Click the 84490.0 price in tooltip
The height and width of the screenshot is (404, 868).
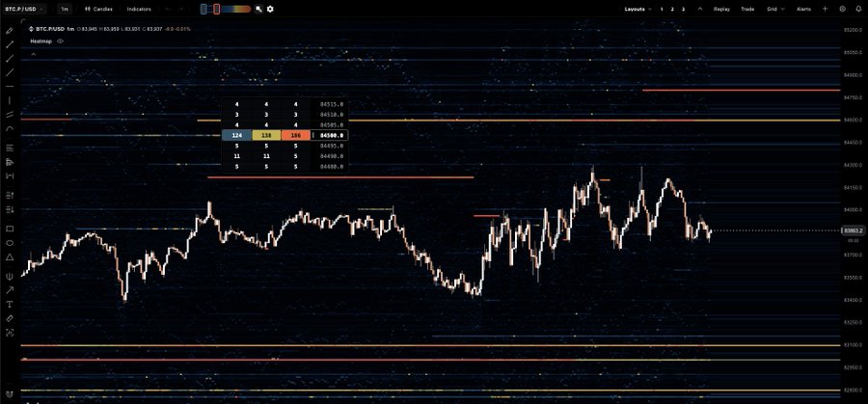click(332, 156)
